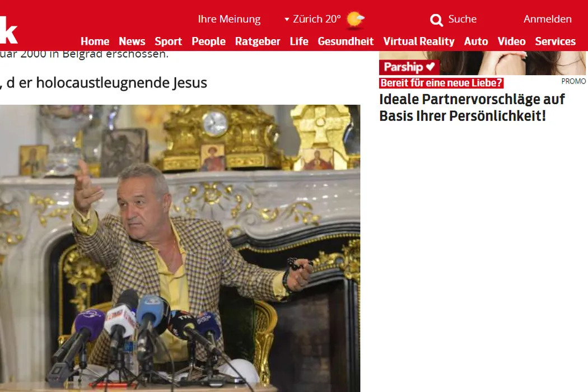This screenshot has height=392, width=588.
Task: Open the Auto section
Action: pos(476,41)
